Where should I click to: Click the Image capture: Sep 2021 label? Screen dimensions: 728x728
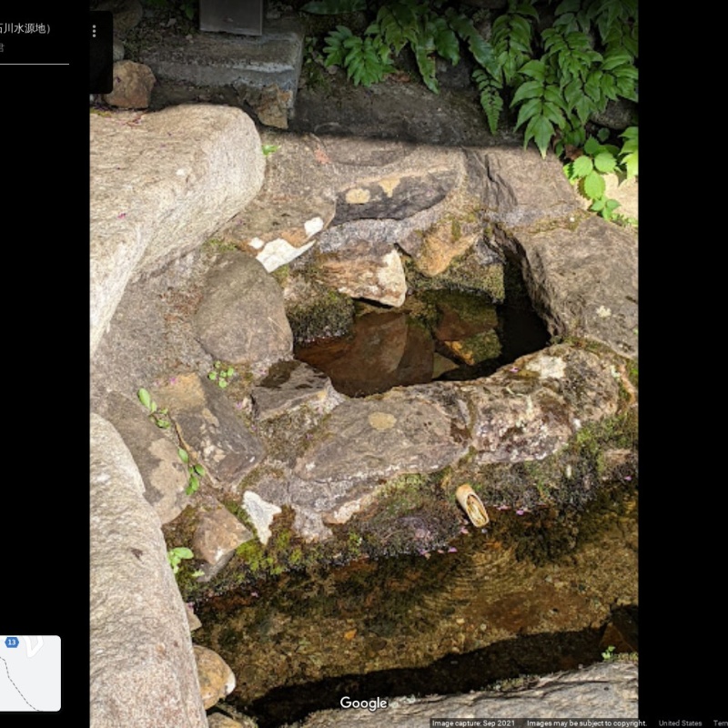point(473,723)
